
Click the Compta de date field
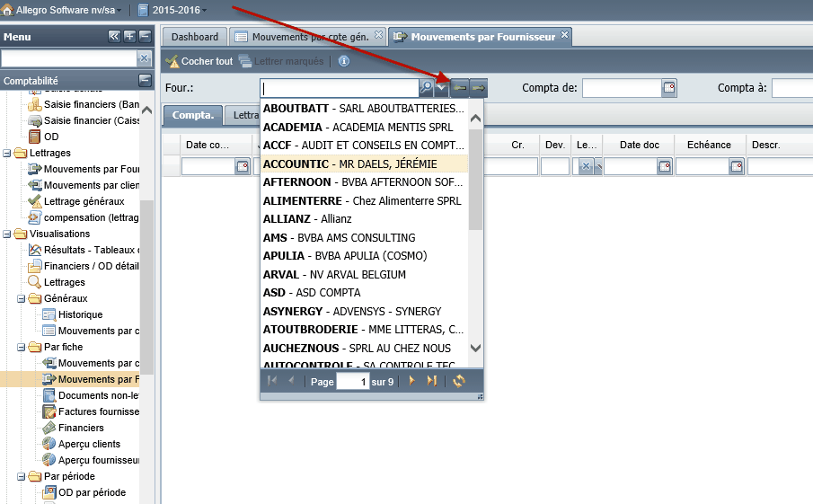coord(623,88)
